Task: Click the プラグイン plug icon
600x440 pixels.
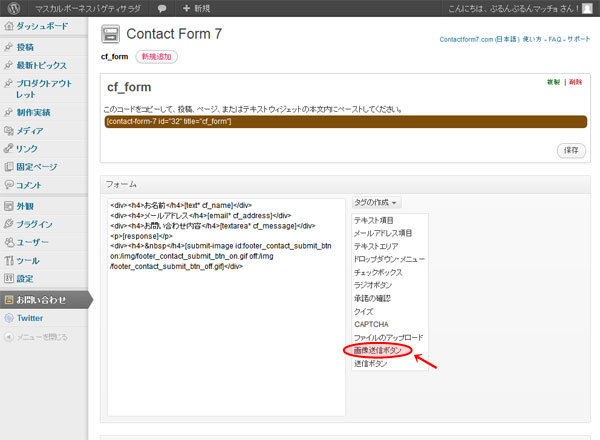Action: [8, 224]
